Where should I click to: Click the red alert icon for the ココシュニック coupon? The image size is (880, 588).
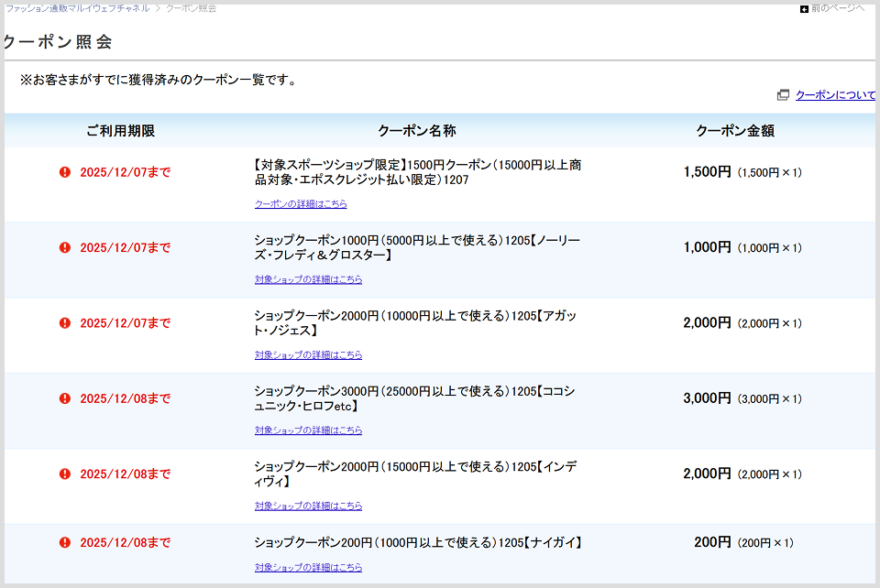(x=65, y=398)
